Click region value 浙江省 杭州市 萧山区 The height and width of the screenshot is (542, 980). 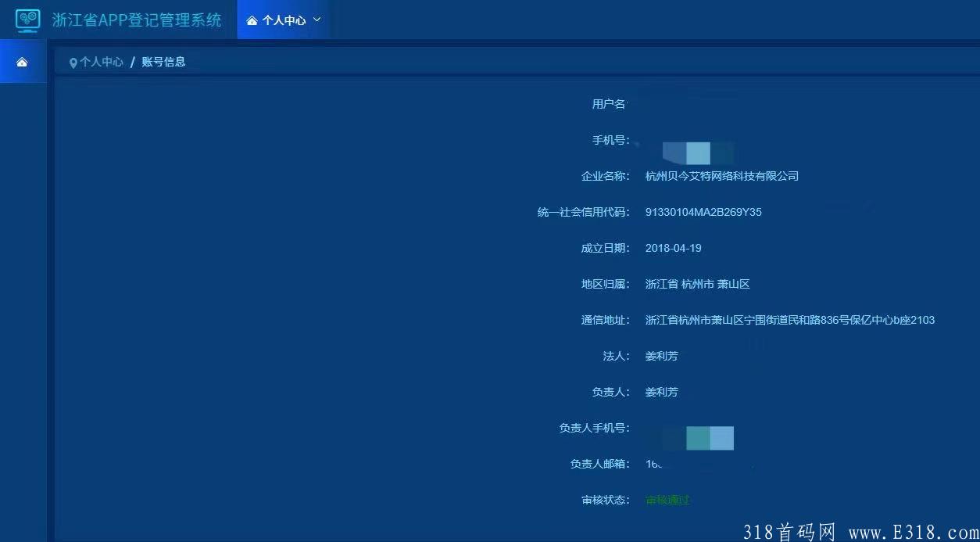[x=698, y=284]
